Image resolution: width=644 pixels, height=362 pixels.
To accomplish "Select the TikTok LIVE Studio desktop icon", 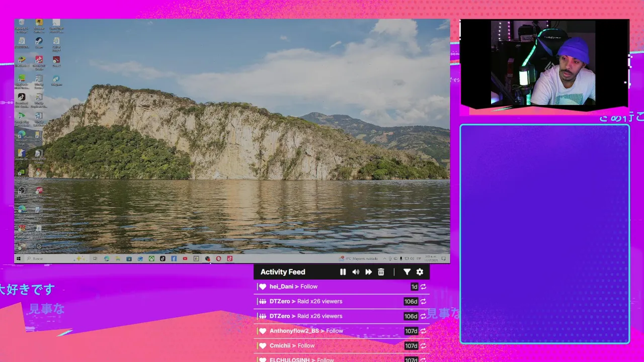I will [x=39, y=62].
